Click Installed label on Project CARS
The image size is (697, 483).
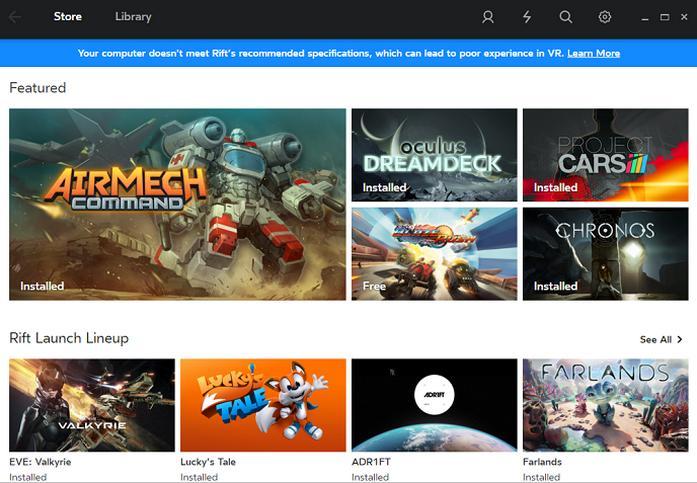click(556, 188)
